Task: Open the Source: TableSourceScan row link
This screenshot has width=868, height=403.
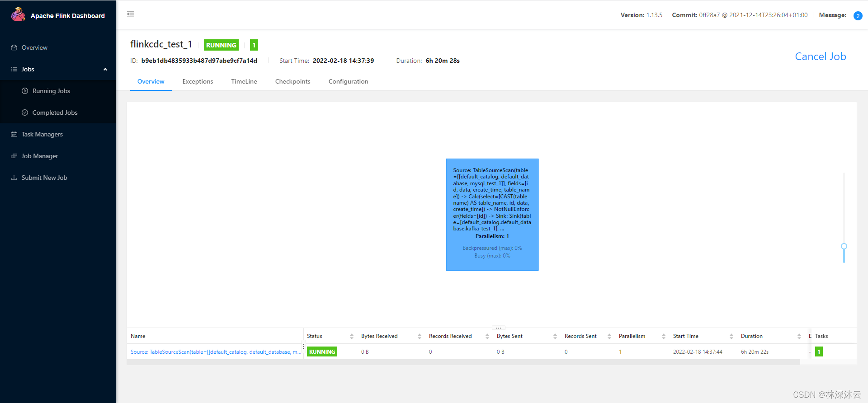Action: [216, 352]
